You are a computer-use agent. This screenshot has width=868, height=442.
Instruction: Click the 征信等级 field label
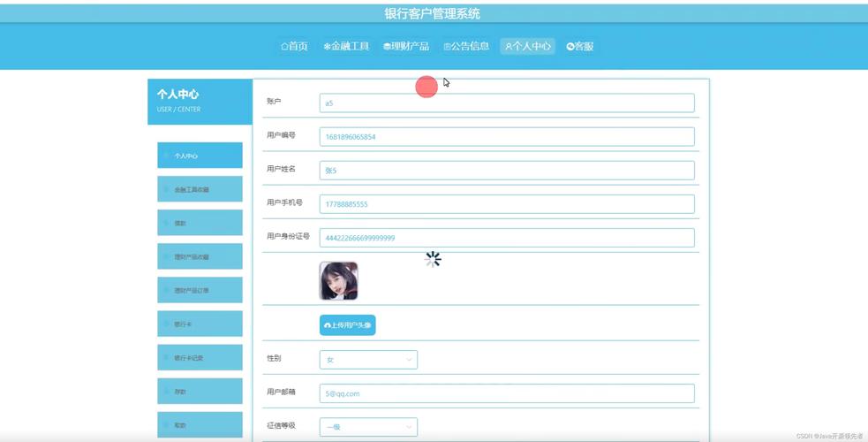(x=281, y=425)
